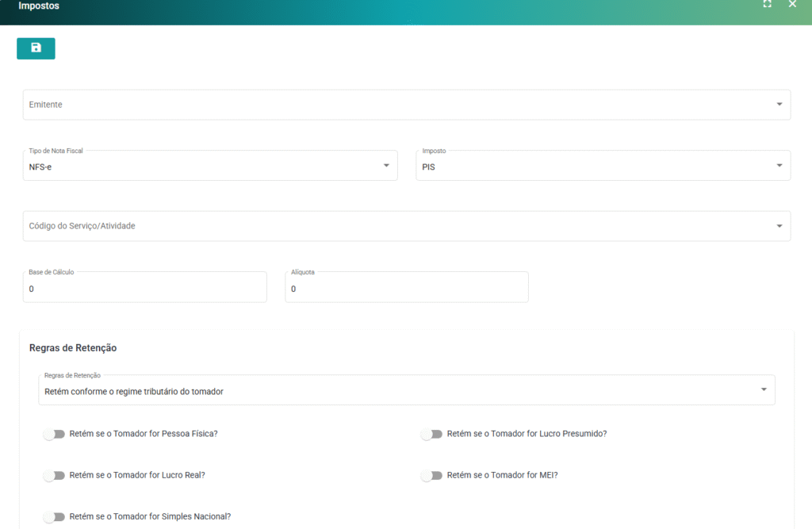
Task: Click the save floppy disk icon button
Action: 36,48
